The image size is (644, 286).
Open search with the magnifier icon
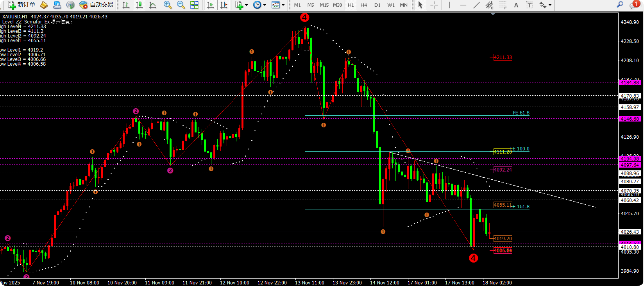click(x=620, y=5)
